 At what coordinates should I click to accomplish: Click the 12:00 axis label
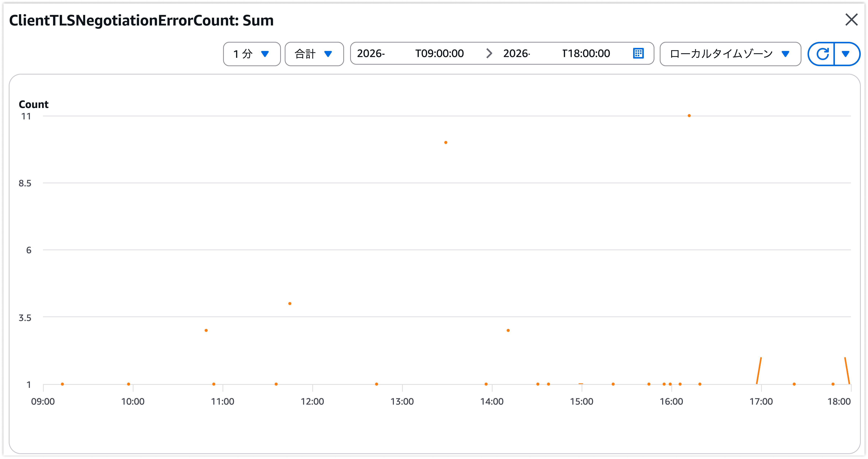tap(312, 401)
